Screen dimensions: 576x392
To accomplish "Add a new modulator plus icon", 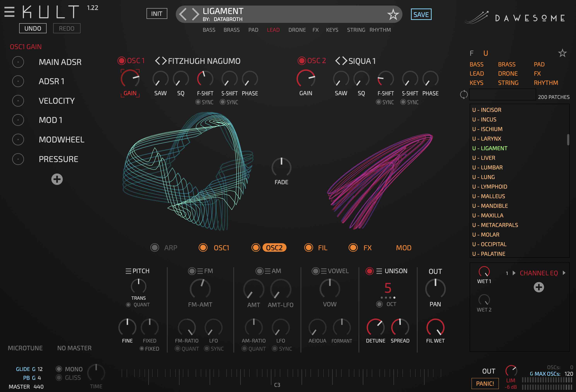I will coord(57,179).
